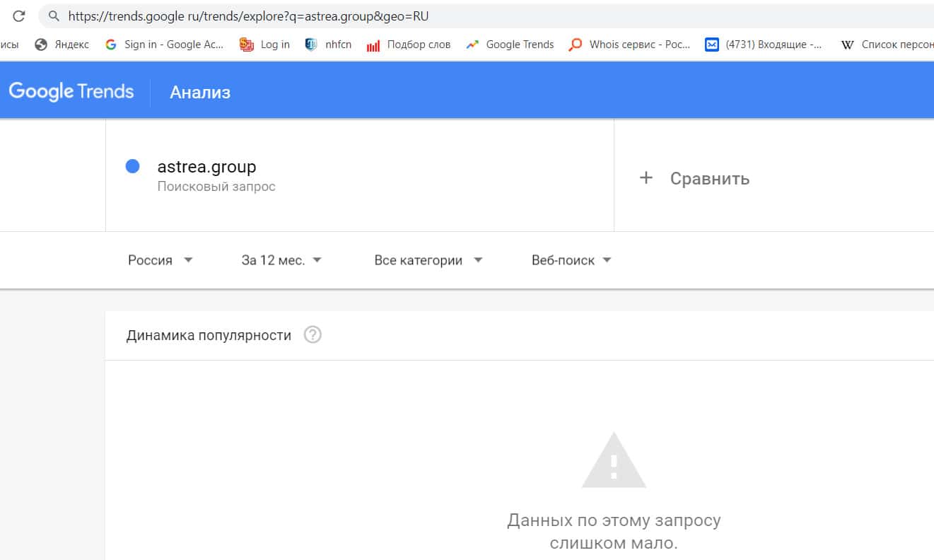Open the За 12 мес. time range dropdown
Viewport: 934px width, 560px height.
click(x=281, y=260)
